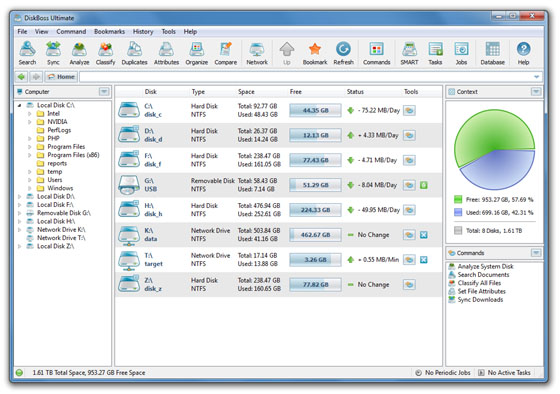The height and width of the screenshot is (394, 560).
Task: Open the Classify tool
Action: tap(105, 53)
